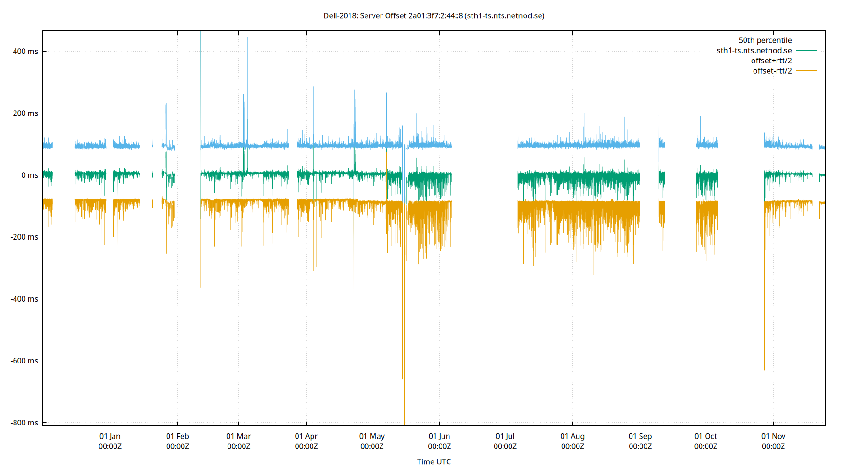Click the green offset trace near 01 Mar
868x469 pixels.
239,174
